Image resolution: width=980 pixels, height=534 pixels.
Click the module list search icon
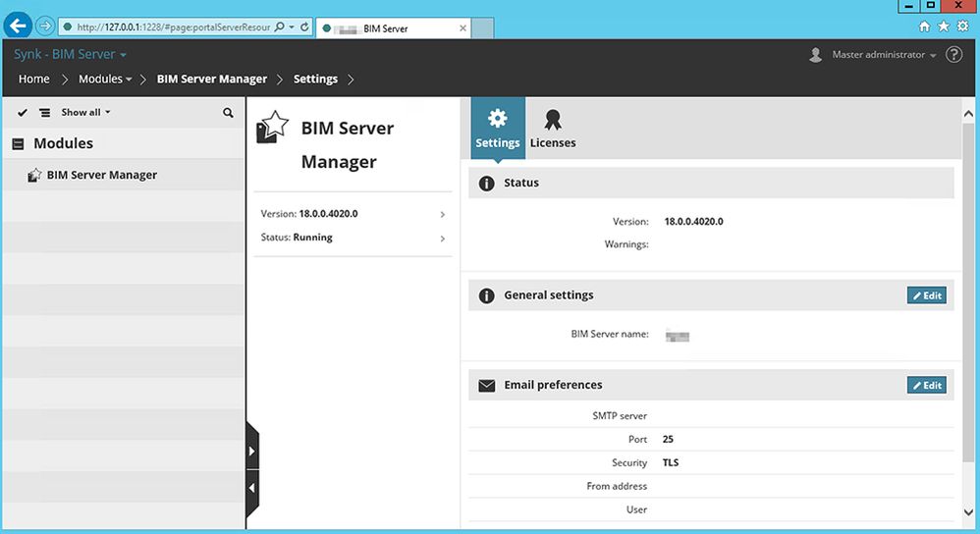click(x=228, y=113)
